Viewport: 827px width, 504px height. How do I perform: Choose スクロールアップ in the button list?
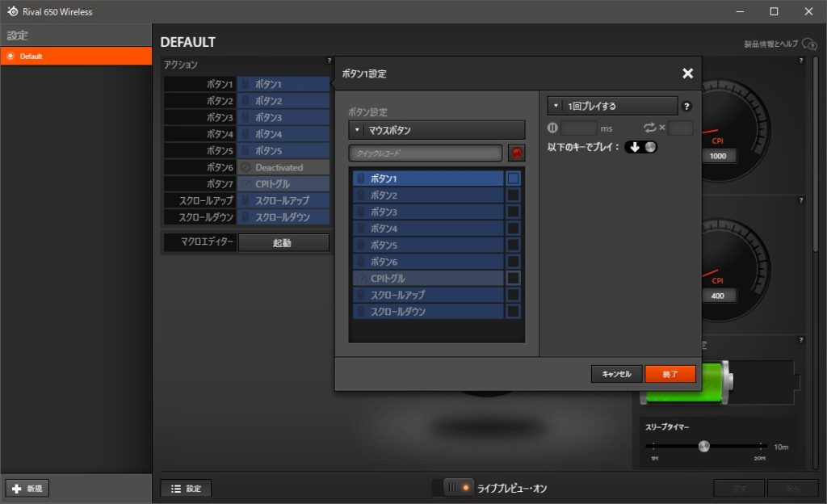pyautogui.click(x=428, y=295)
